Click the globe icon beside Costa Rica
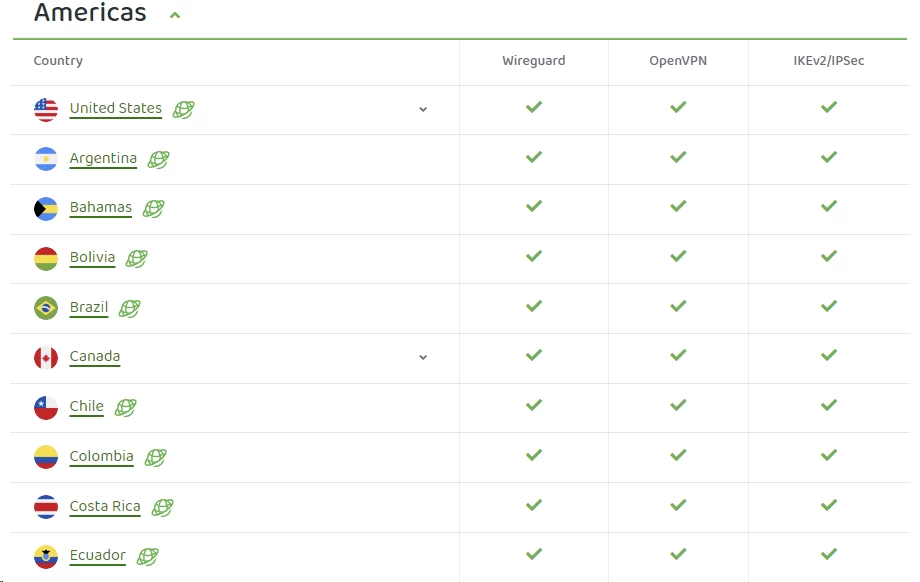This screenshot has width=920, height=582. 163,507
